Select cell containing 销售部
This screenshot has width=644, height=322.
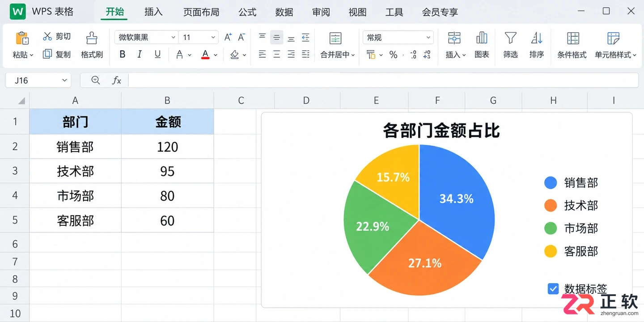75,147
